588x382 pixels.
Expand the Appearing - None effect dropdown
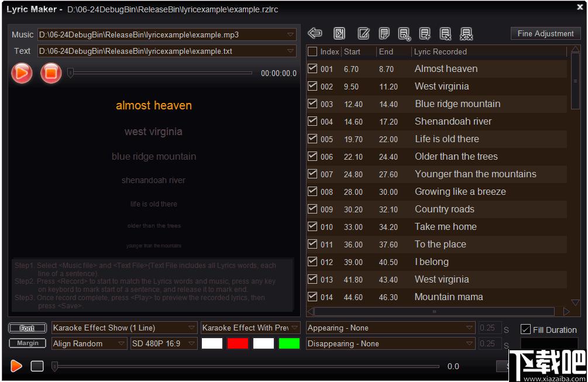tap(470, 328)
